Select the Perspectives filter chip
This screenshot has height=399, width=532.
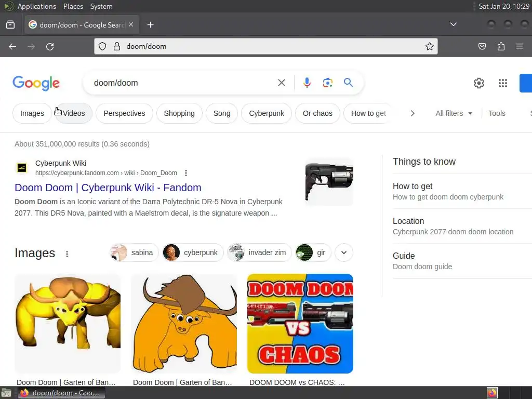click(124, 113)
